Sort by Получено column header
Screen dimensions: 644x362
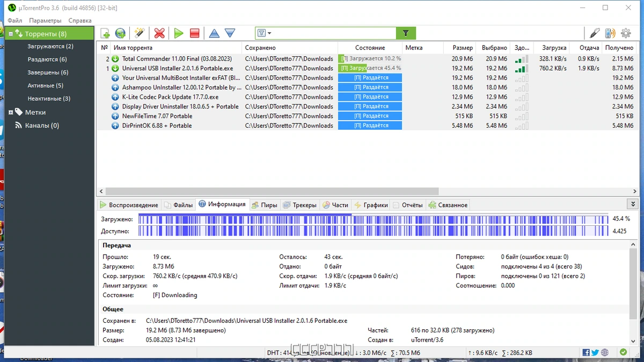coord(619,48)
